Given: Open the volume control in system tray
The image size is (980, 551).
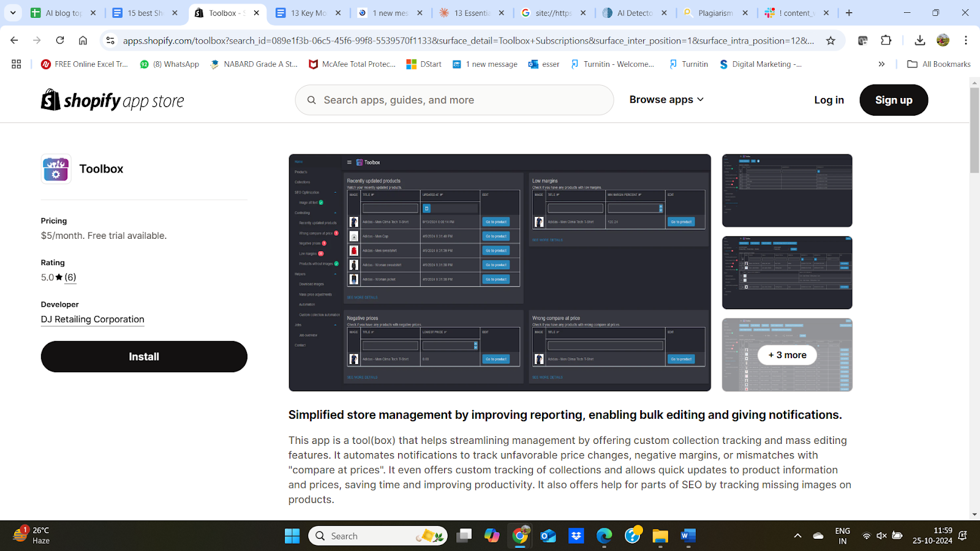Looking at the screenshot, I should pyautogui.click(x=881, y=536).
